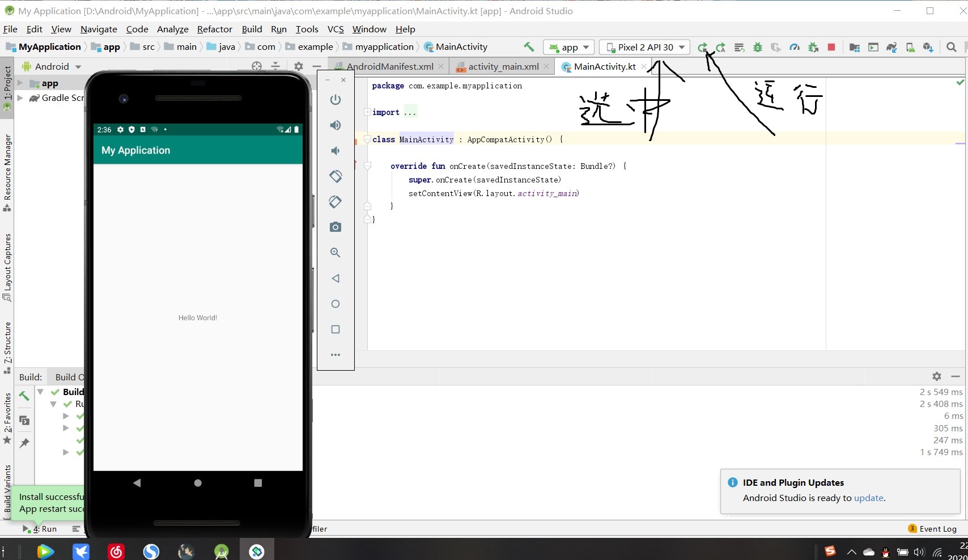Screen dimensions: 968x560
Task: Click Build panel gear settings icon
Action: click(x=937, y=376)
